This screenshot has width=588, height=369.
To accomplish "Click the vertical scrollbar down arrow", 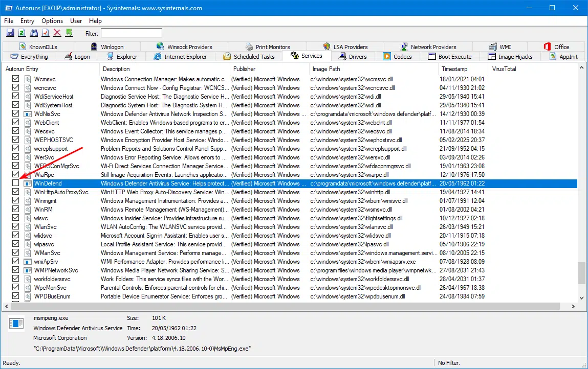I will coord(581,298).
